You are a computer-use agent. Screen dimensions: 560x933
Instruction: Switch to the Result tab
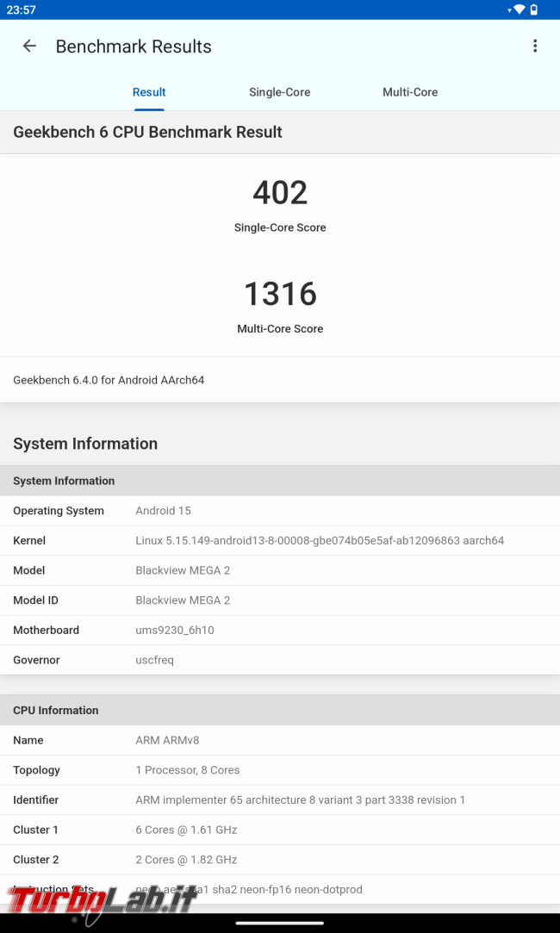tap(149, 92)
